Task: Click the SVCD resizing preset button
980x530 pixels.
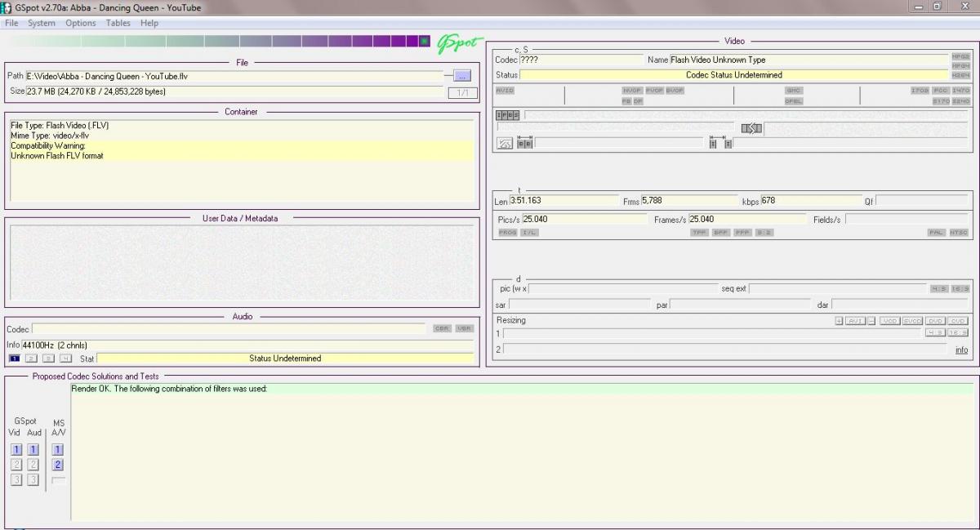Action: [912, 321]
